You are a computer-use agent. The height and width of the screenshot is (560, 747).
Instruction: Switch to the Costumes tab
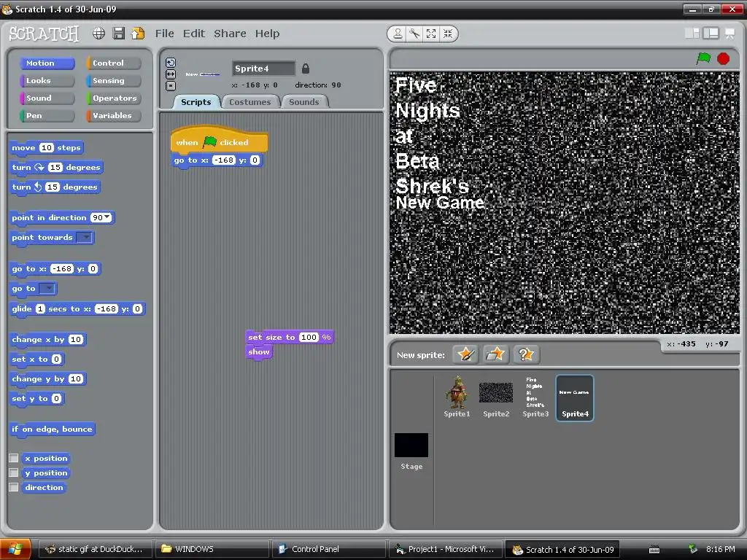pyautogui.click(x=249, y=102)
